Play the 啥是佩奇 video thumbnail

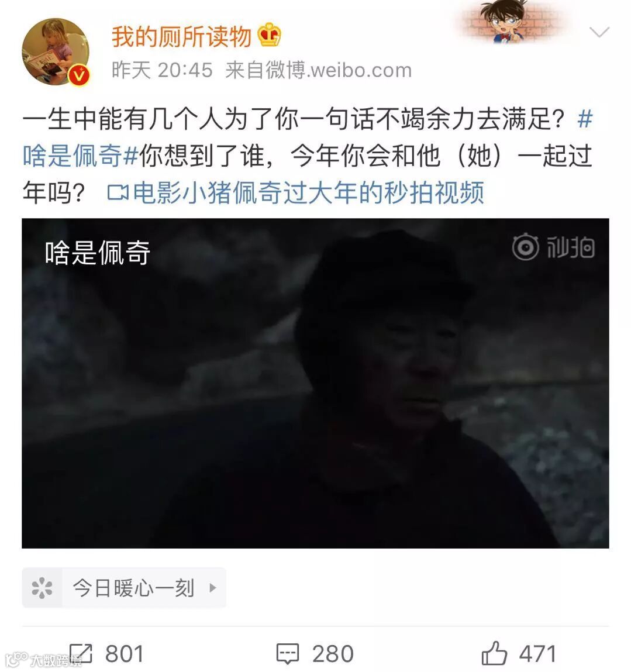316,383
